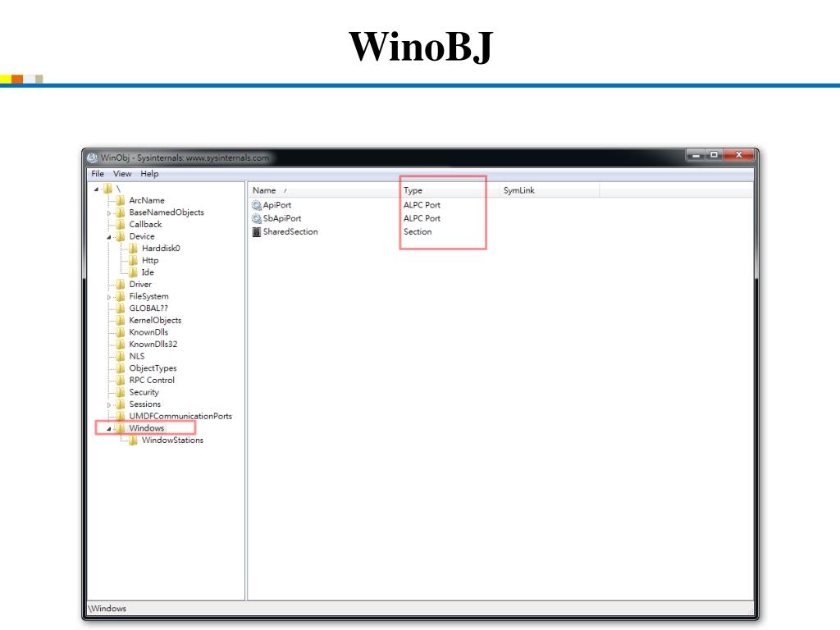
Task: Maximize the WinObj window
Action: pos(714,155)
